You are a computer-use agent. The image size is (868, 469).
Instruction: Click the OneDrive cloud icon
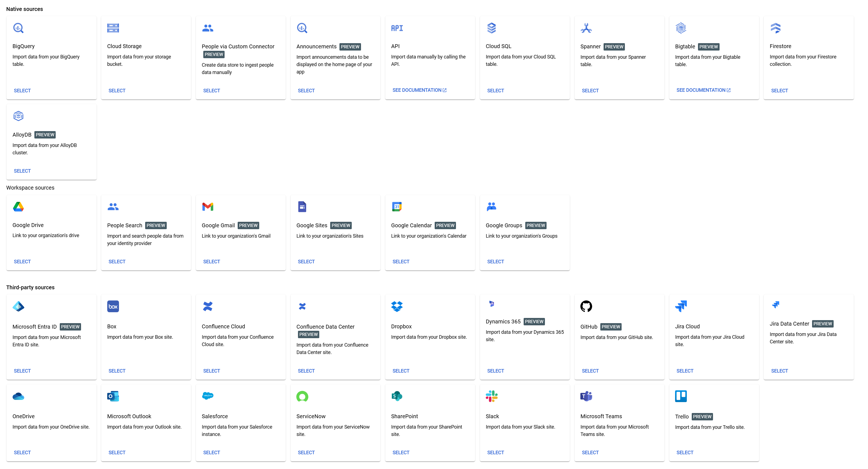[x=18, y=396]
